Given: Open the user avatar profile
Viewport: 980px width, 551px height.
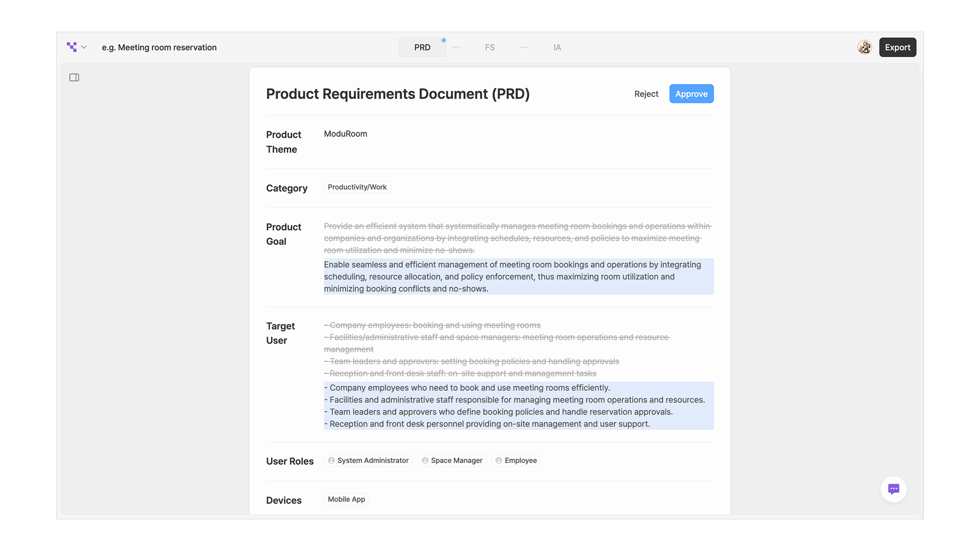Looking at the screenshot, I should [864, 47].
